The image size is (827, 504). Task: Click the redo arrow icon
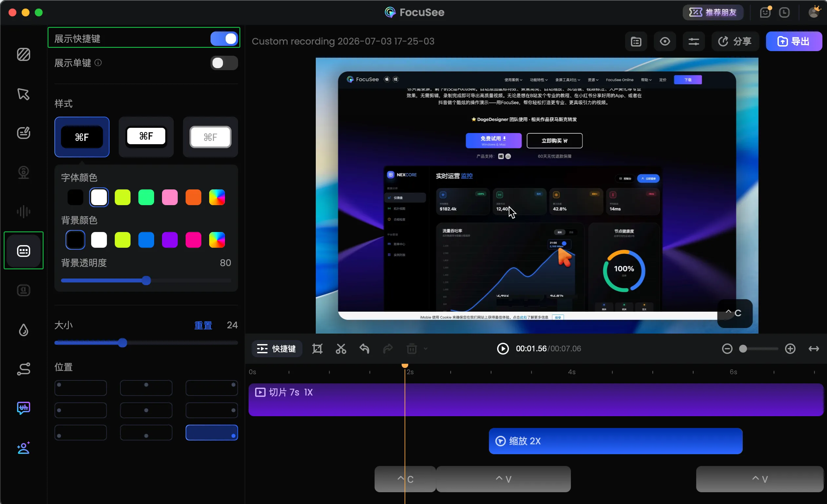[x=388, y=349]
